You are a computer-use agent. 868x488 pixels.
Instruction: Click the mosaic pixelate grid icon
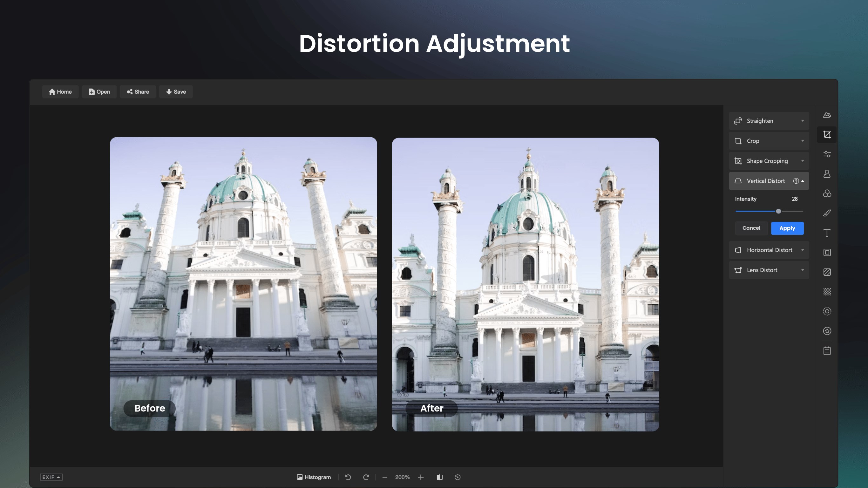coord(827,292)
